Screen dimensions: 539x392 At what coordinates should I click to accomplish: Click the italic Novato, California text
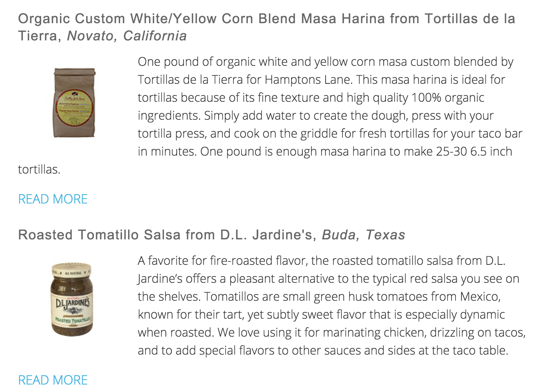(x=127, y=36)
